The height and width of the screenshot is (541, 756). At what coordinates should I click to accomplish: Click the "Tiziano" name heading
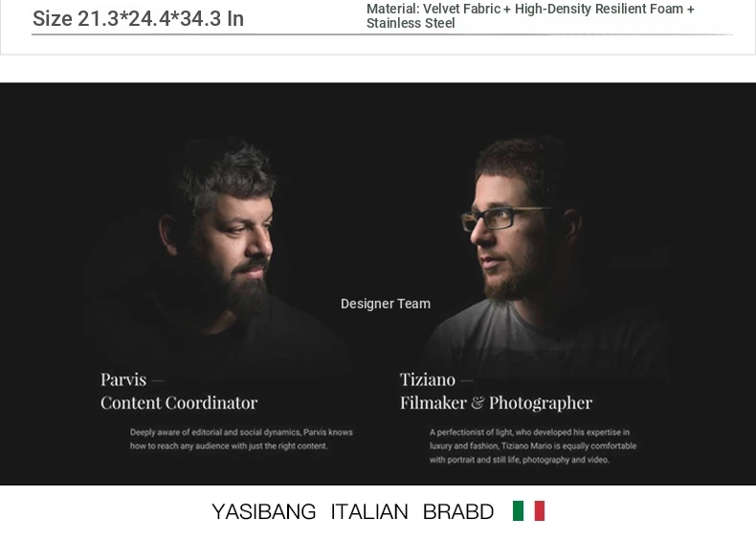click(x=428, y=379)
